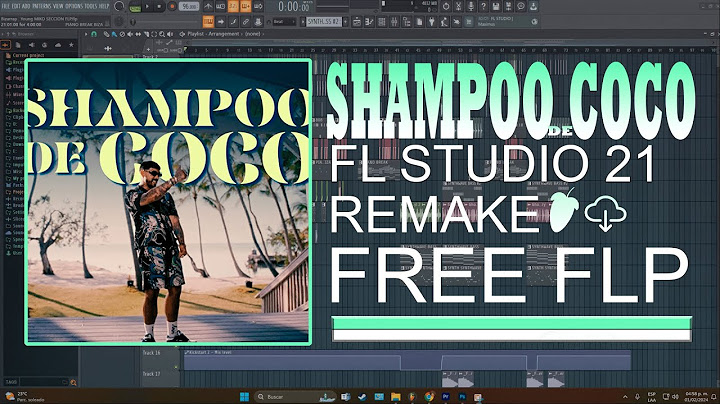
Task: Open browser favorites star tab
Action: click(71, 45)
